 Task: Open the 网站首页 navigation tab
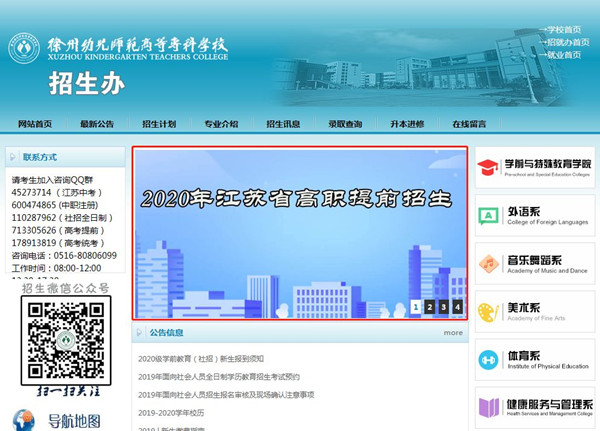35,125
